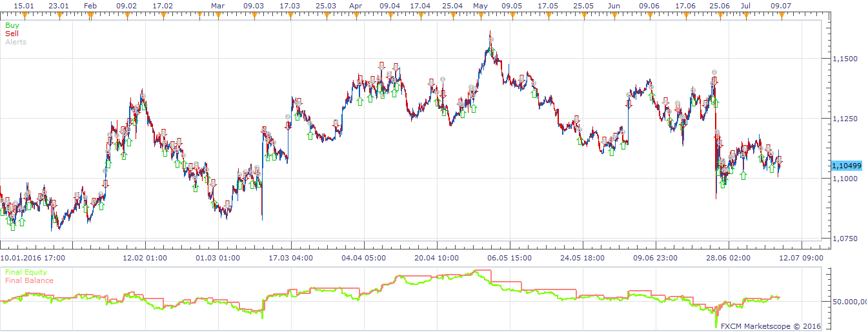Click the green Buy legend label

click(x=12, y=25)
